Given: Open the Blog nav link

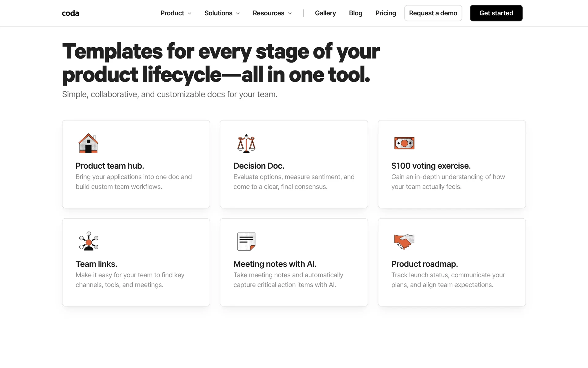Looking at the screenshot, I should pyautogui.click(x=356, y=13).
